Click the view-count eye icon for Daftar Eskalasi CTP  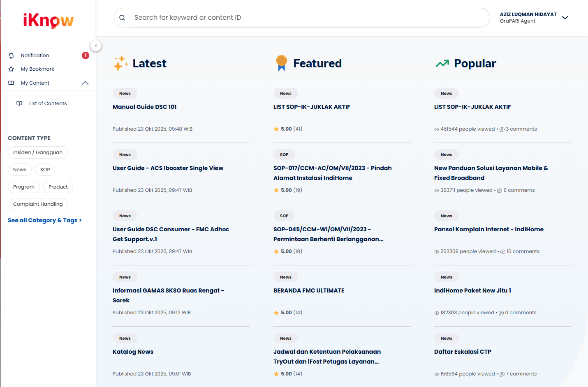437,374
